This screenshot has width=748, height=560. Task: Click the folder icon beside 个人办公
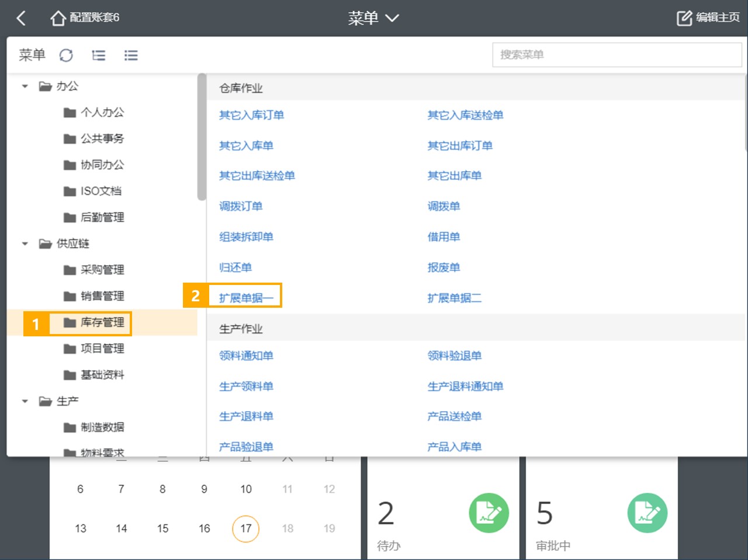[70, 113]
